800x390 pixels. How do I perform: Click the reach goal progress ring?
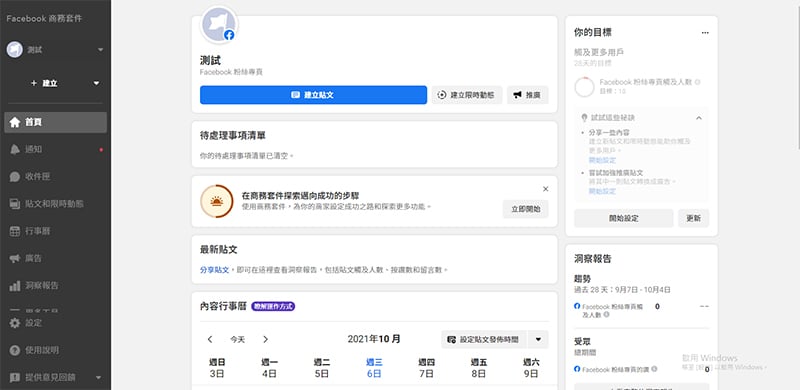(x=584, y=87)
